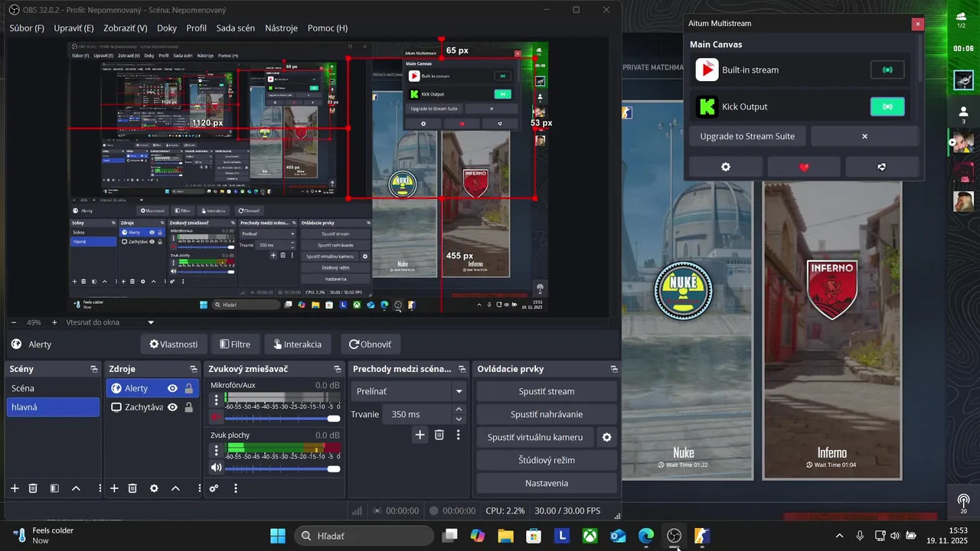Add a source with plus icon in Zdroje panel
Image resolution: width=980 pixels, height=551 pixels.
(114, 488)
